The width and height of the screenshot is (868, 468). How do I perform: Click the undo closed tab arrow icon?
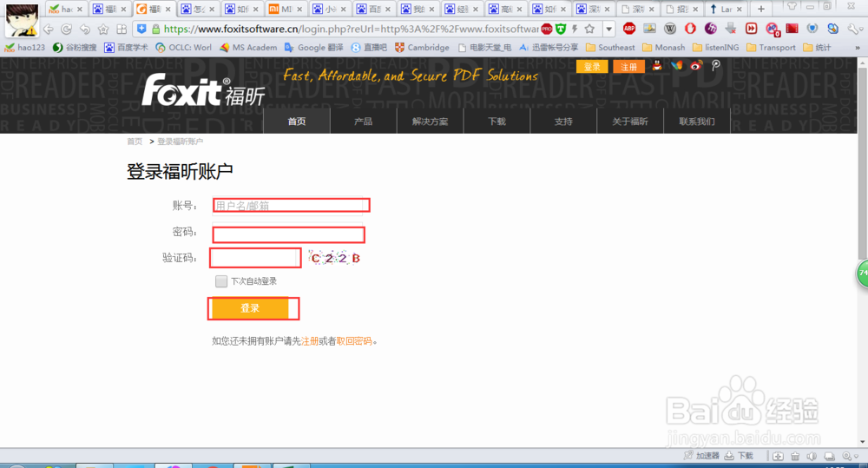(x=85, y=29)
